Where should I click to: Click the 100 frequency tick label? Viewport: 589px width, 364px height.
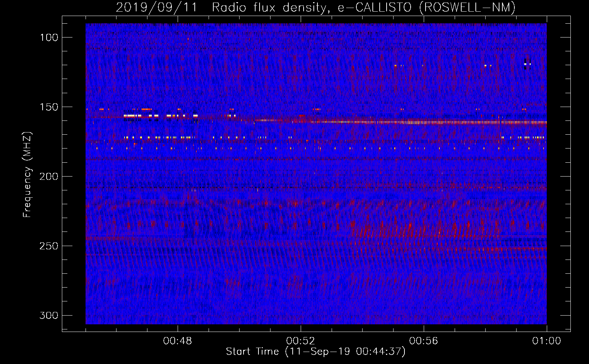point(49,37)
